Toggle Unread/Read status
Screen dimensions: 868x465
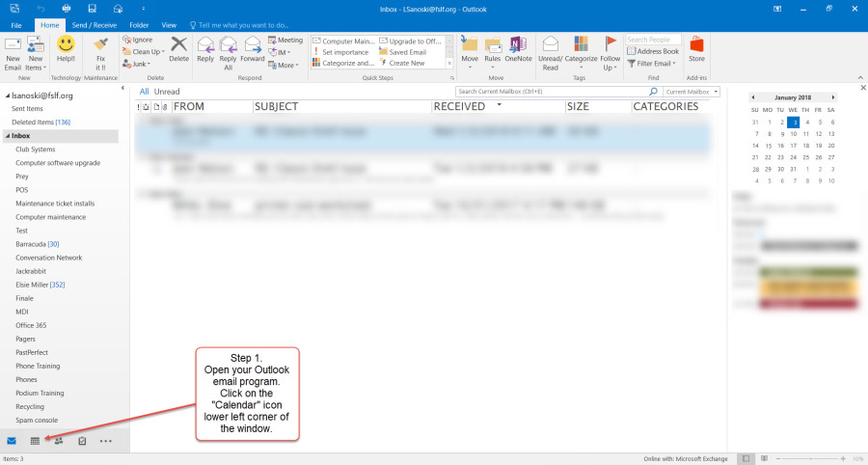click(x=551, y=54)
